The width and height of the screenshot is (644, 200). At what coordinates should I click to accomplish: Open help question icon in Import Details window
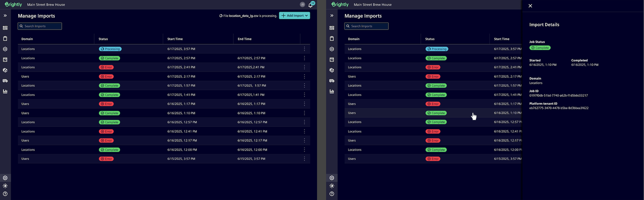coord(332,194)
